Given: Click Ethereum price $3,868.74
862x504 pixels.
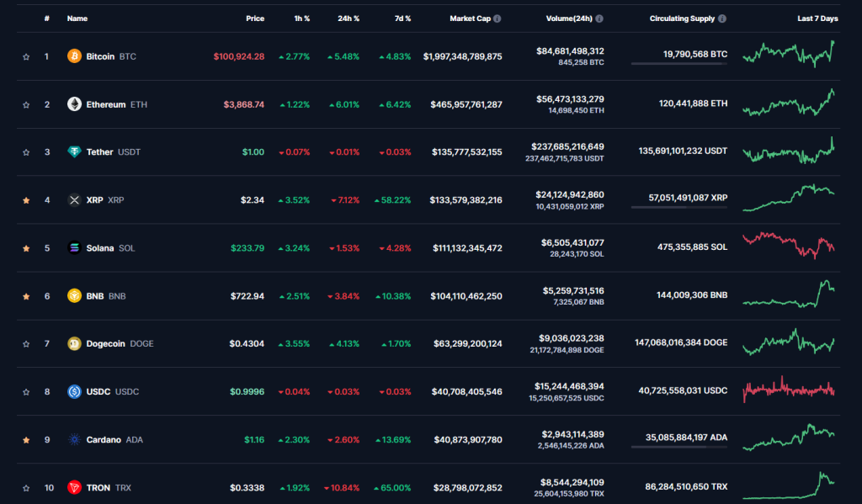Looking at the screenshot, I should (243, 104).
